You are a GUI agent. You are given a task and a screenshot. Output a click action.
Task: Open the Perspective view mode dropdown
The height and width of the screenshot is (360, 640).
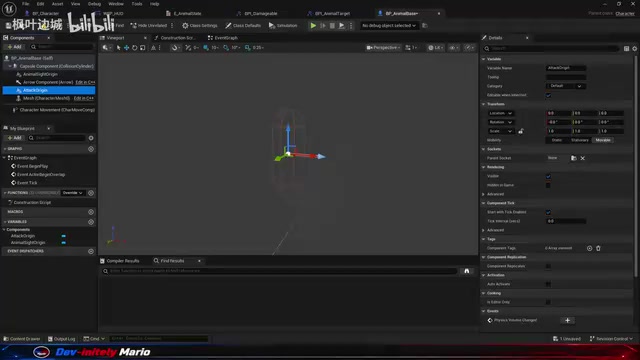point(383,48)
